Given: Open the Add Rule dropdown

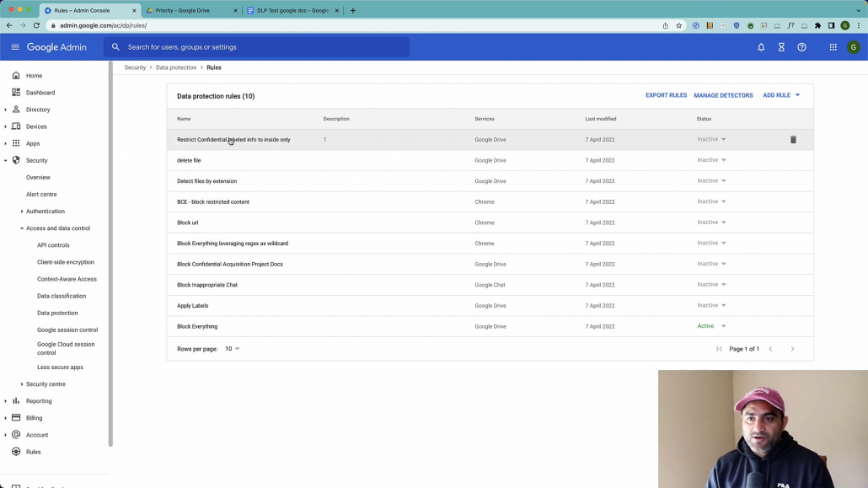Looking at the screenshot, I should point(781,95).
